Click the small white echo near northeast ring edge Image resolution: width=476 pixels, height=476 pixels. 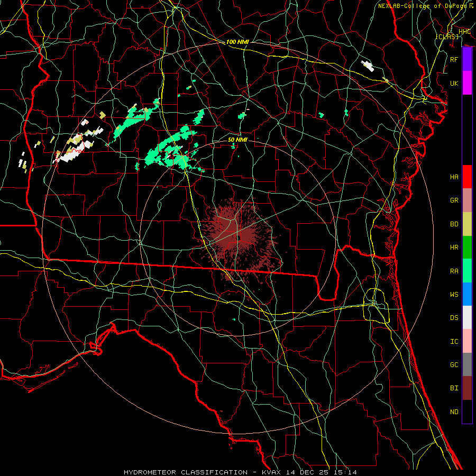click(368, 66)
